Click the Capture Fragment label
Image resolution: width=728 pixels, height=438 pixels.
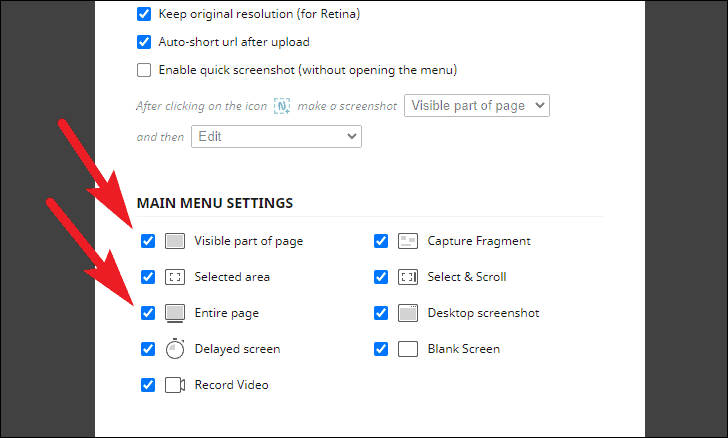pos(479,241)
